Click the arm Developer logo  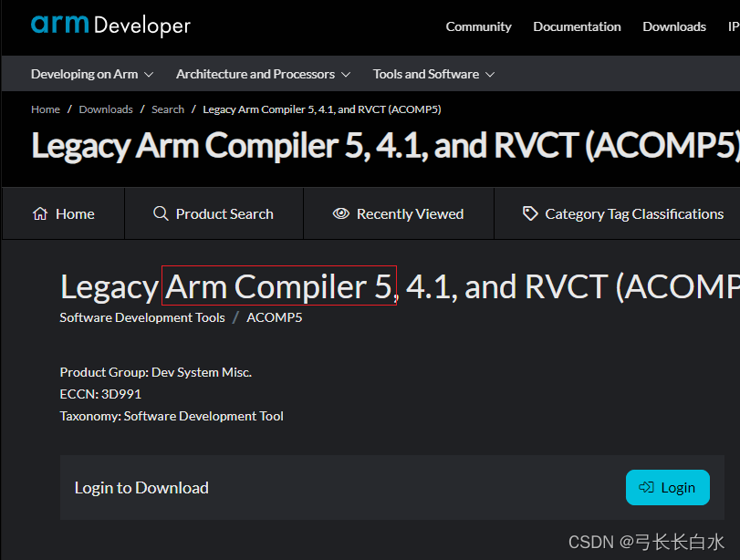(110, 25)
